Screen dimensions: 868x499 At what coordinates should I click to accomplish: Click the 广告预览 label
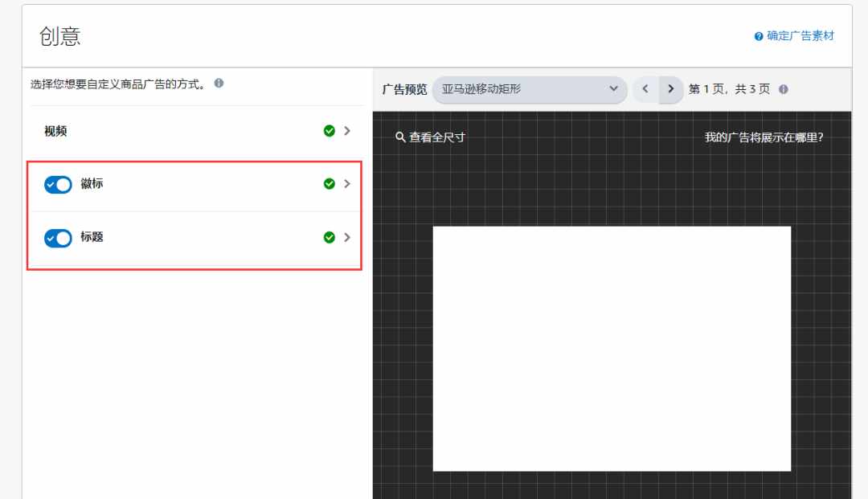[x=404, y=90]
